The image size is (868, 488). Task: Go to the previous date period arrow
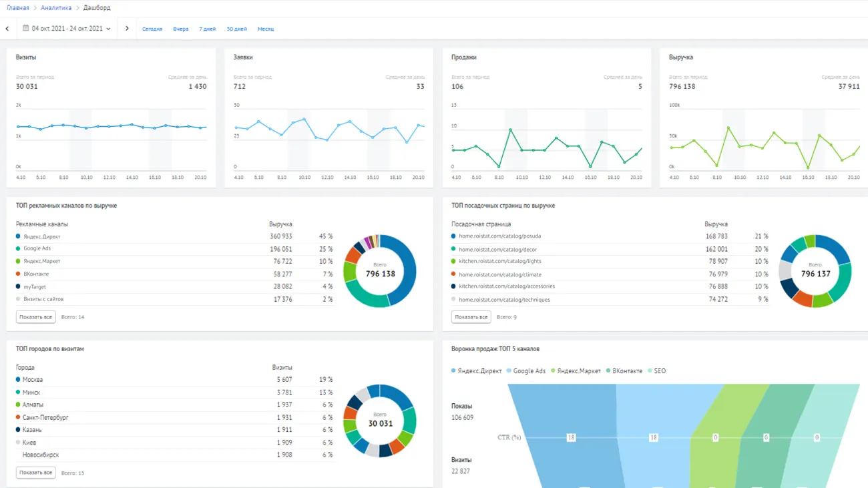pyautogui.click(x=7, y=29)
